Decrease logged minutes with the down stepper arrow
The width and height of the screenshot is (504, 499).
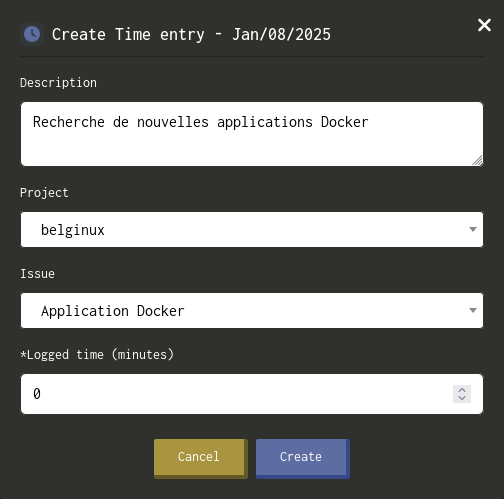coord(462,398)
